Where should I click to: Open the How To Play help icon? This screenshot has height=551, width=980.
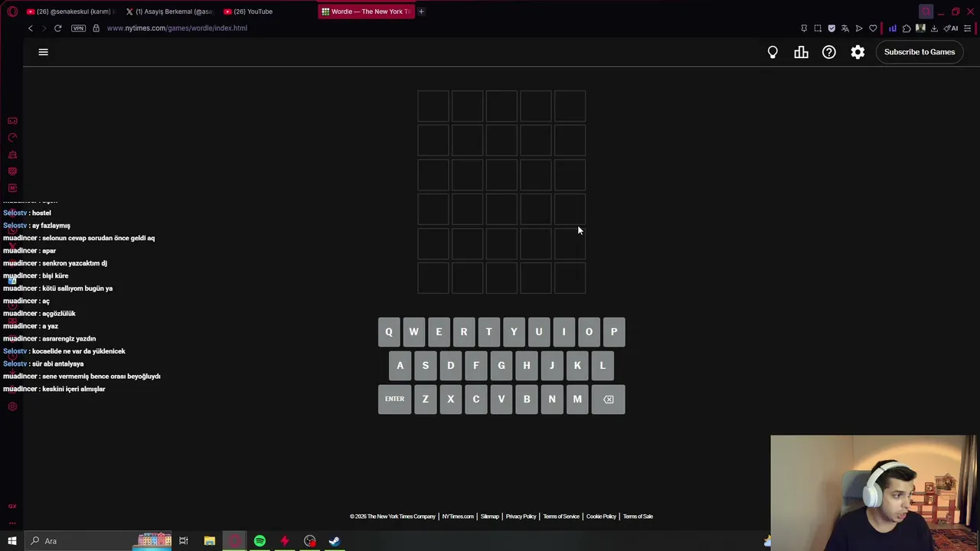click(x=829, y=52)
